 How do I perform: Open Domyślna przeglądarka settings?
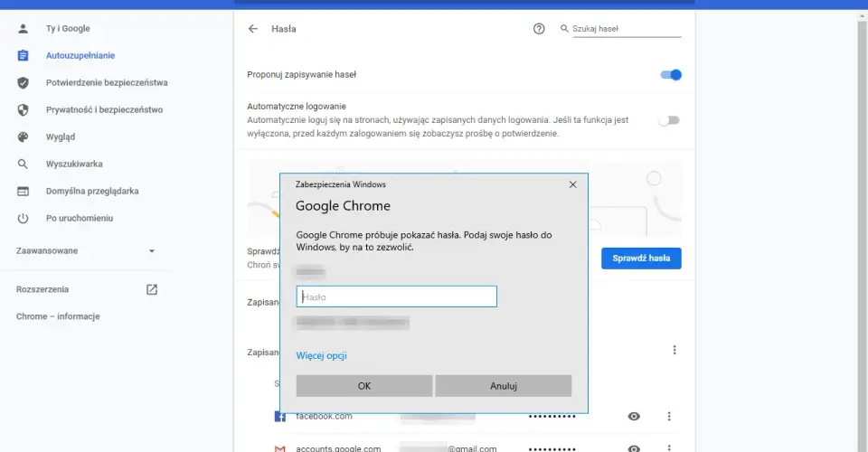pyautogui.click(x=92, y=191)
